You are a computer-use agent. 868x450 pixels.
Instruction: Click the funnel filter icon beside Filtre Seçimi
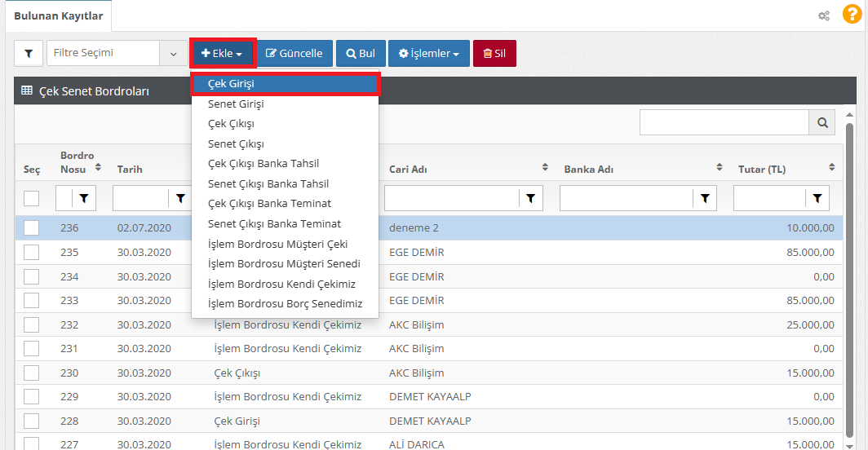(x=29, y=53)
